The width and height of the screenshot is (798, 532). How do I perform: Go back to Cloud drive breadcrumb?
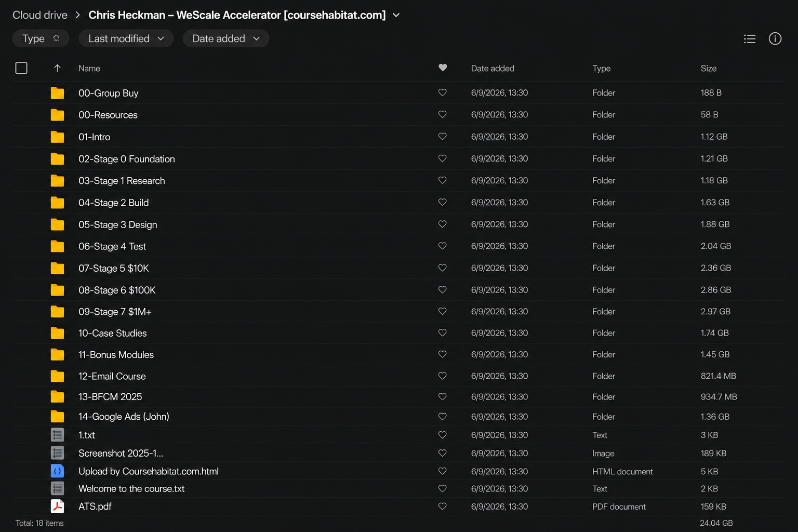pos(40,15)
